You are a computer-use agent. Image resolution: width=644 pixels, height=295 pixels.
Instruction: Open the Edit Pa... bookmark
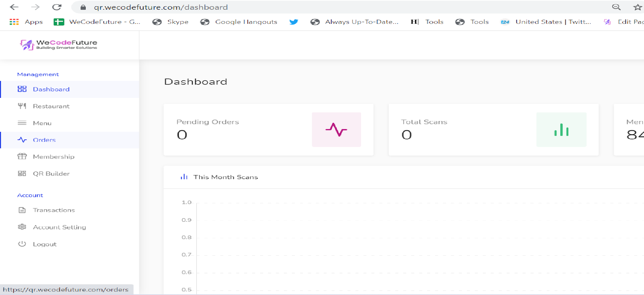(x=623, y=22)
